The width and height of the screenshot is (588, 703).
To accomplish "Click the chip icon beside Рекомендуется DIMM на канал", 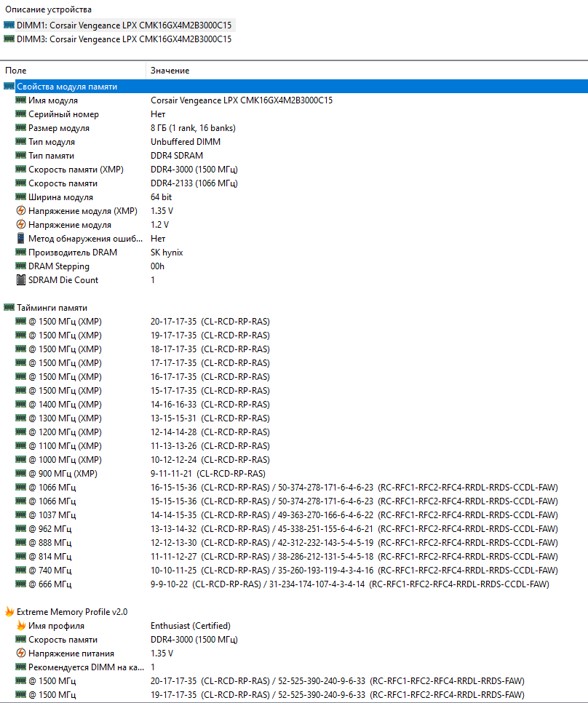I will pyautogui.click(x=20, y=667).
